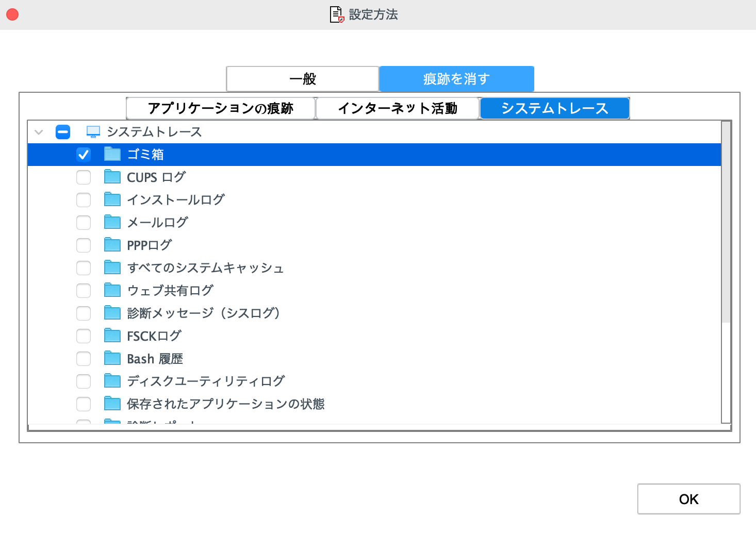The image size is (756, 534).
Task: Select the メールログ row text
Action: tap(158, 222)
